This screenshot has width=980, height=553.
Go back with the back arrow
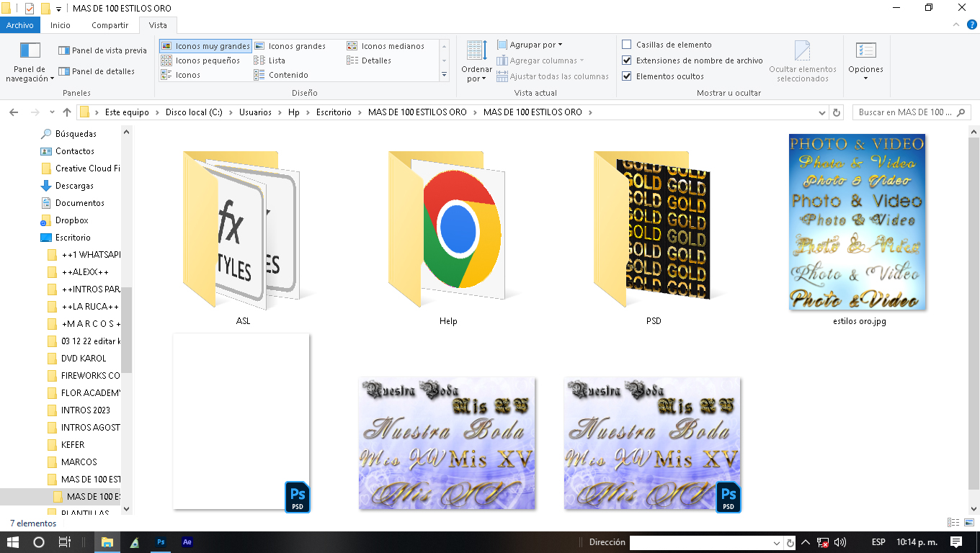coord(13,112)
